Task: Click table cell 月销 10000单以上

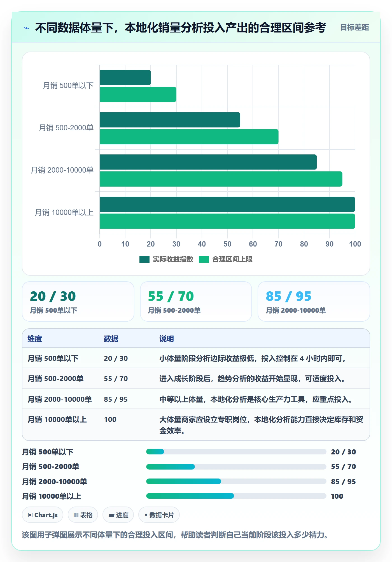Action: tap(57, 419)
